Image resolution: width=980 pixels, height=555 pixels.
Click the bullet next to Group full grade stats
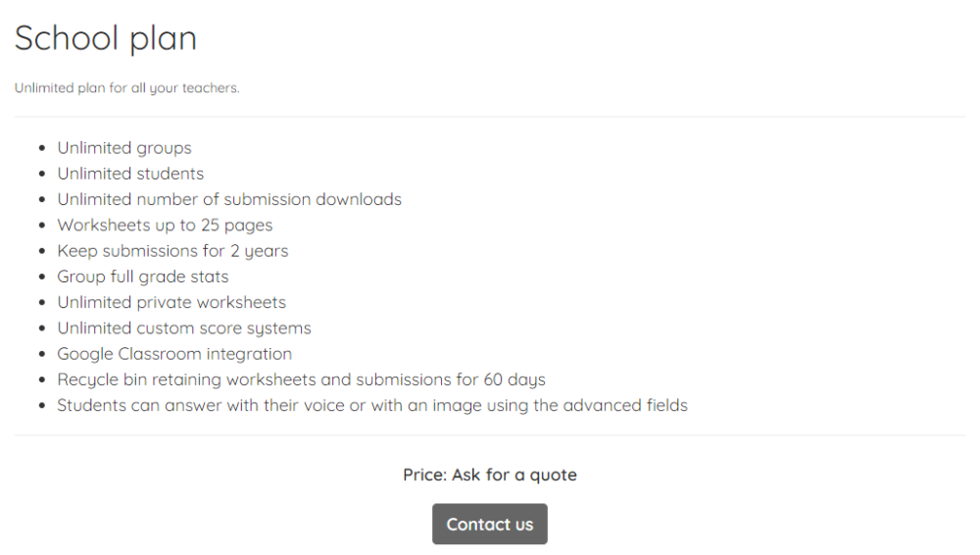pos(42,277)
